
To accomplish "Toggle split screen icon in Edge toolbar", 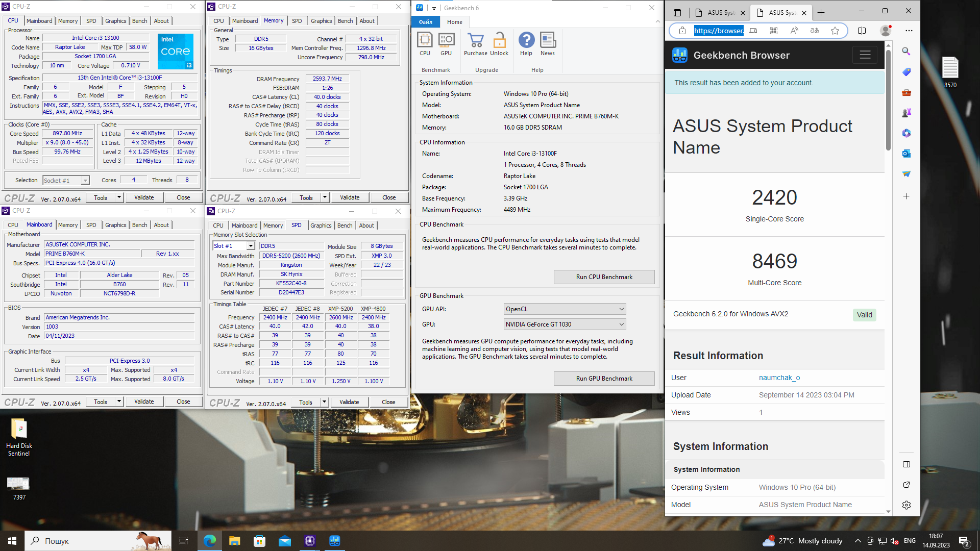I will [862, 31].
